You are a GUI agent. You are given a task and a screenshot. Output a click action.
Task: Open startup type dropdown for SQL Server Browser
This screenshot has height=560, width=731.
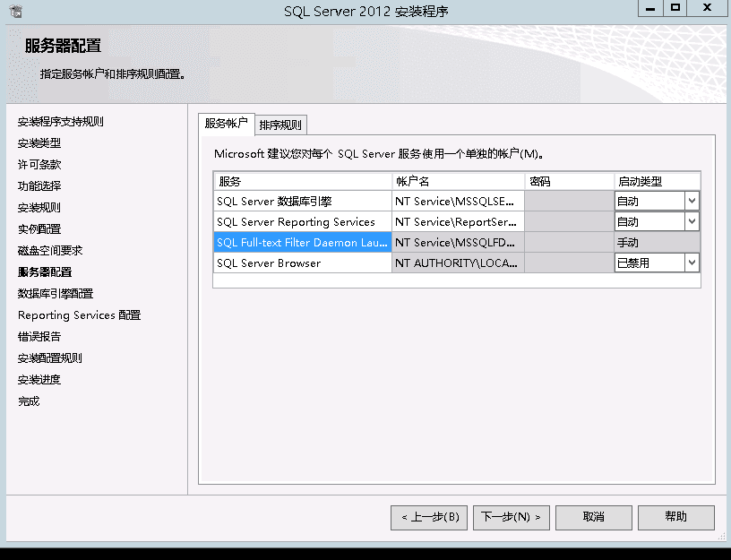click(692, 263)
